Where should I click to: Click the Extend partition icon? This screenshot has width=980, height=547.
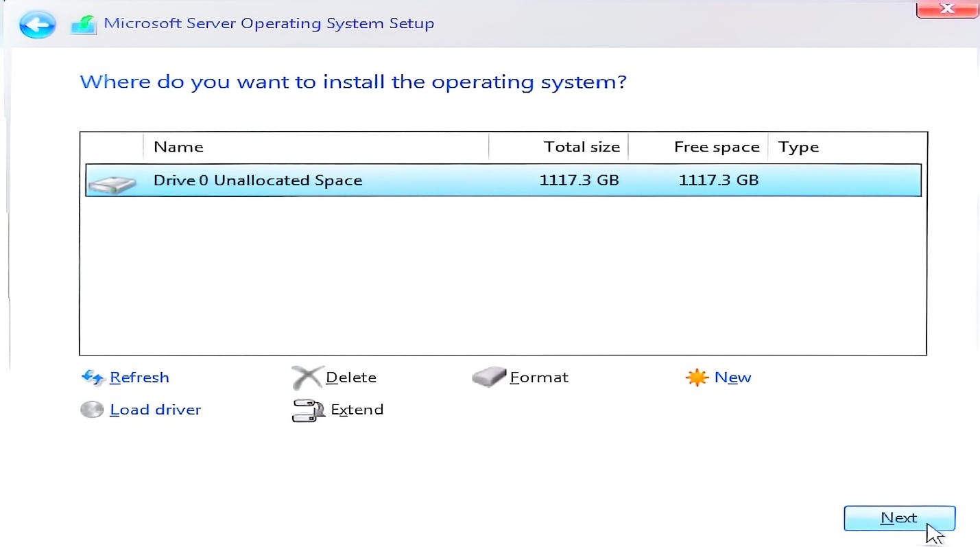309,410
